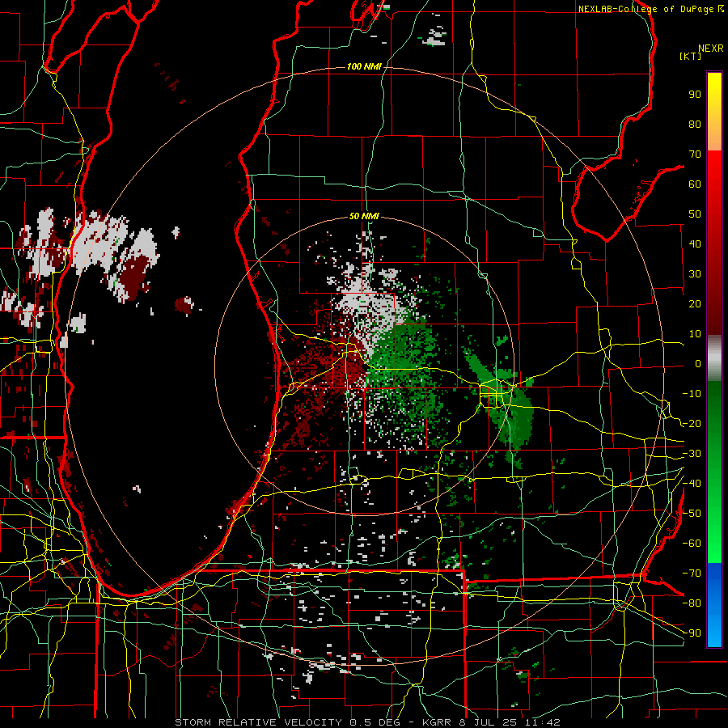The width and height of the screenshot is (728, 728).
Task: Select the 50 NMI range ring label
Action: [364, 216]
